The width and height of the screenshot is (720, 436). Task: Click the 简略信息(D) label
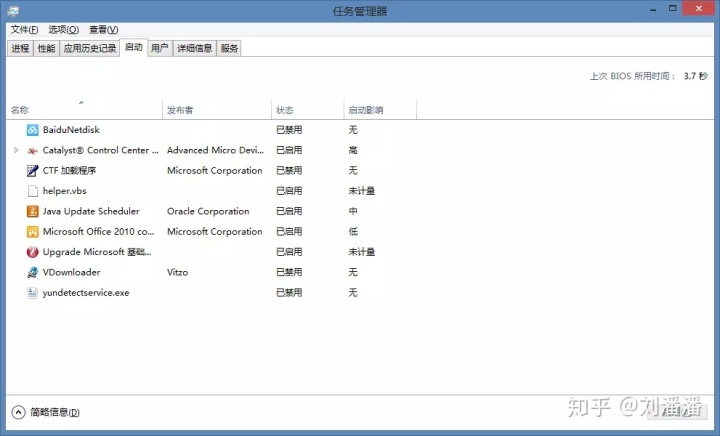[x=55, y=412]
